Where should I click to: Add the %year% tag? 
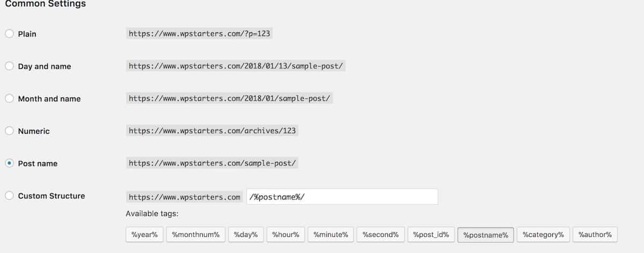(x=144, y=235)
